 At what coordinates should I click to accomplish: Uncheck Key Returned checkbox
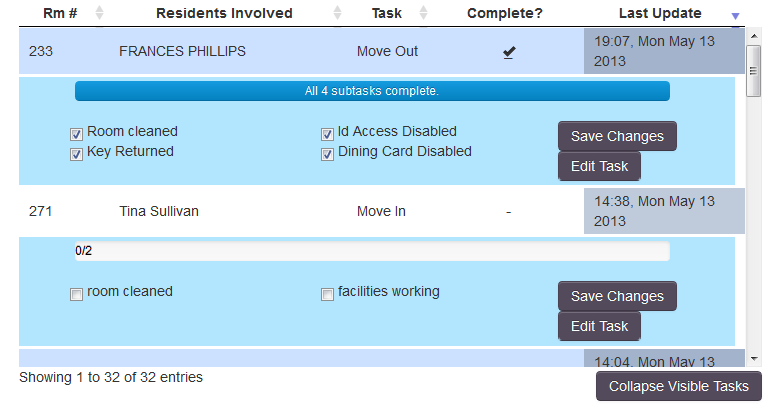[x=76, y=155]
